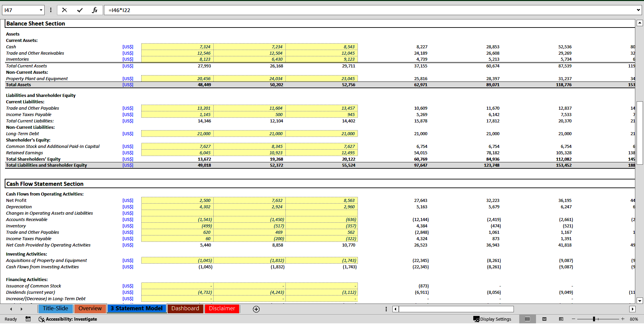The height and width of the screenshot is (324, 644).
Task: Click the vertical scrollbar thumb
Action: coord(640,132)
